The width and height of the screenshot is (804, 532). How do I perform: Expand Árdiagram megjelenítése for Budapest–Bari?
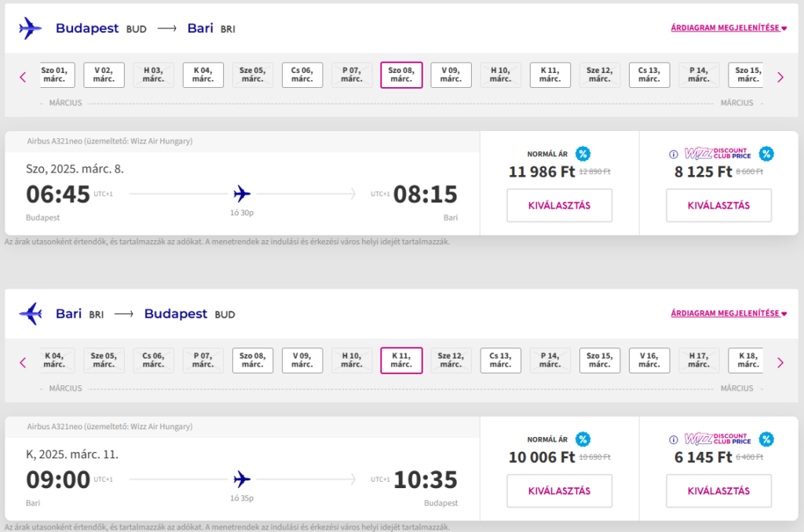pyautogui.click(x=729, y=28)
